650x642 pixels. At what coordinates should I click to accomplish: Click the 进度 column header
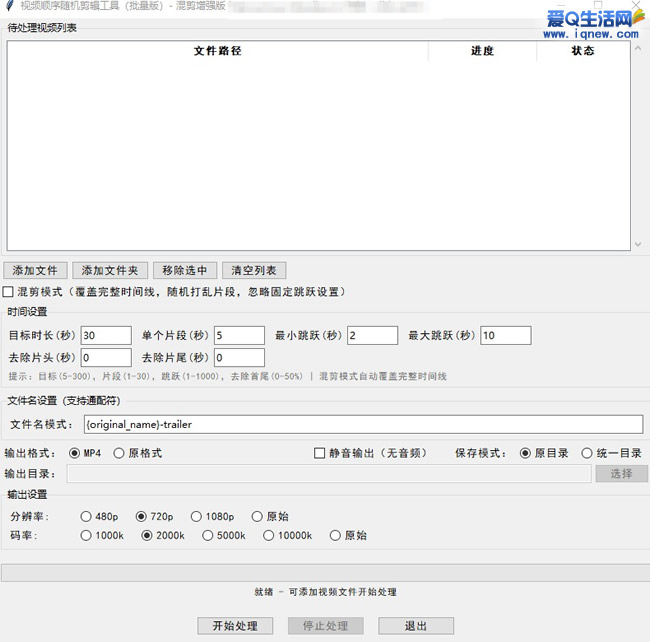[x=483, y=51]
